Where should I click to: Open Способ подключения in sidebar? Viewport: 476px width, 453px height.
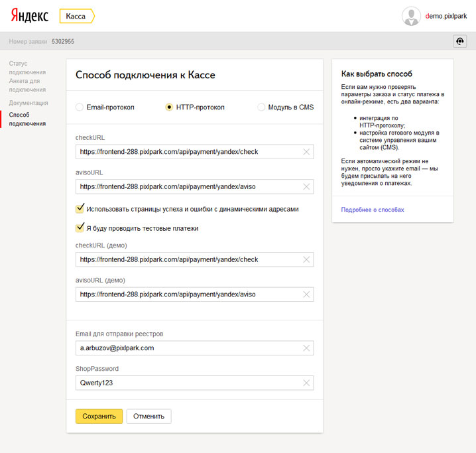pos(27,119)
